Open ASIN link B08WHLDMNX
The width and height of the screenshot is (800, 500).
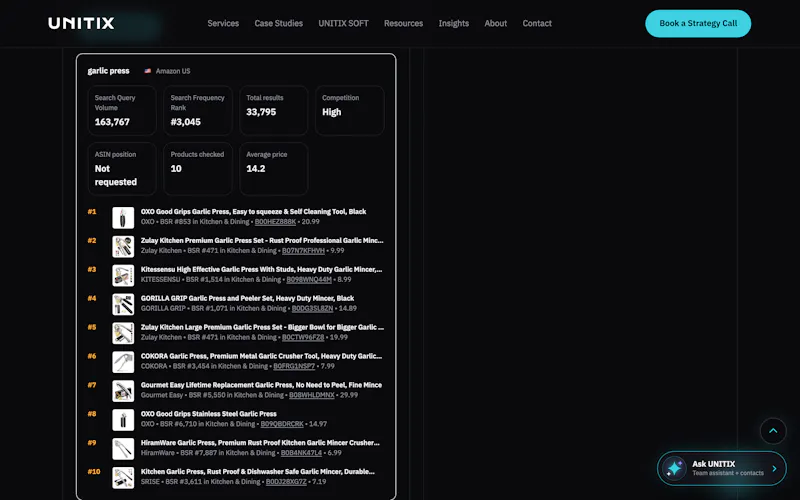[x=312, y=395]
